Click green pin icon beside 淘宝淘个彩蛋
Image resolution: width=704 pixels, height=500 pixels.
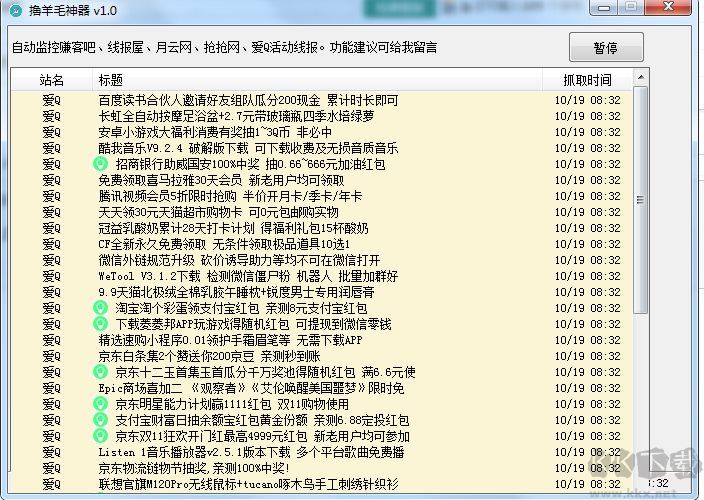[100, 308]
